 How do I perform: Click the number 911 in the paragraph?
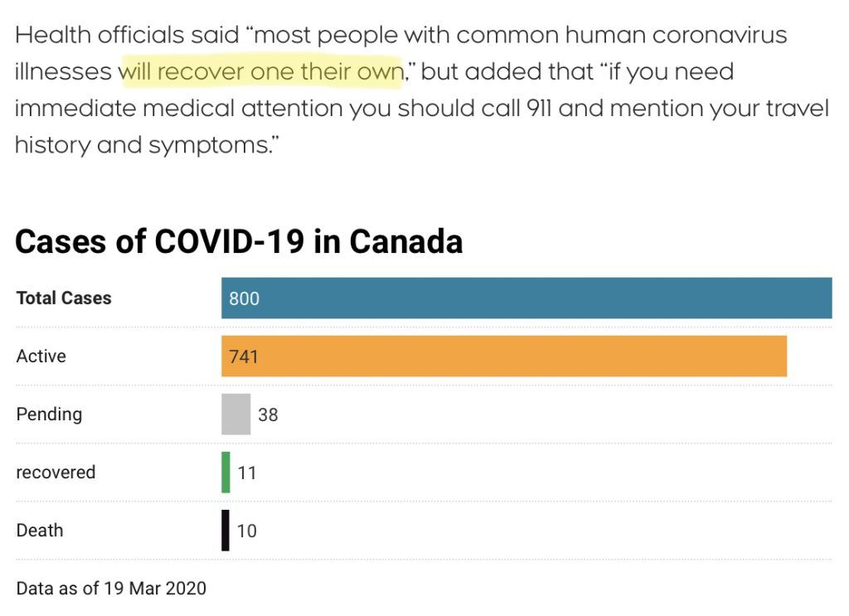coord(539,109)
